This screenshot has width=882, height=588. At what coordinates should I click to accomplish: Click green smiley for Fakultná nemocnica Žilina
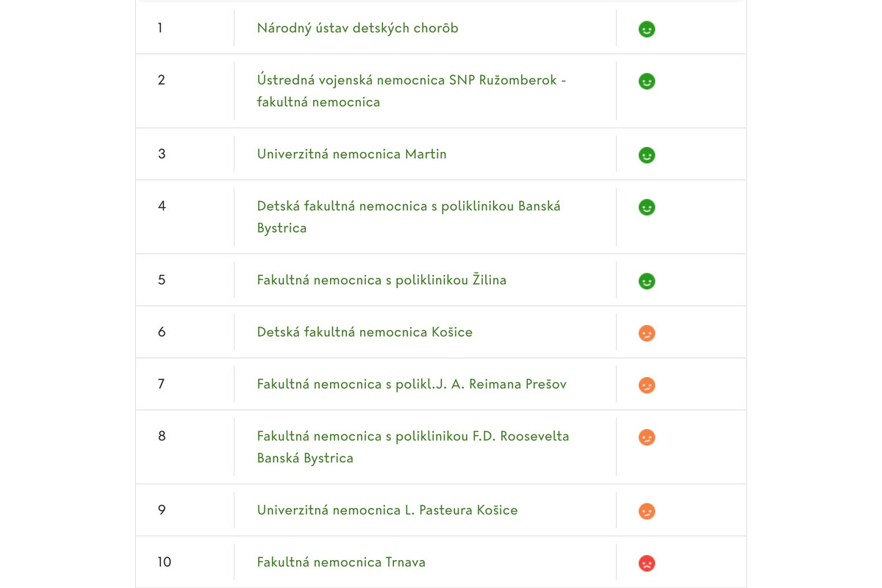point(647,282)
